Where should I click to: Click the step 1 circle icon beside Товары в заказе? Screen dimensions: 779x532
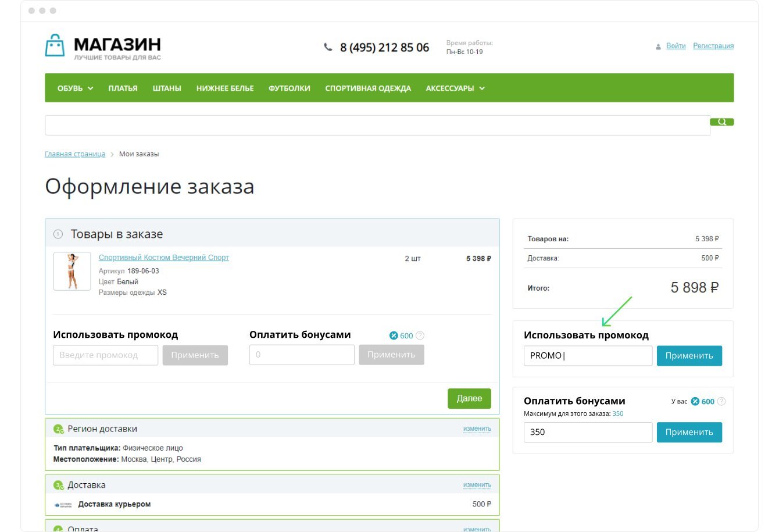click(x=58, y=234)
